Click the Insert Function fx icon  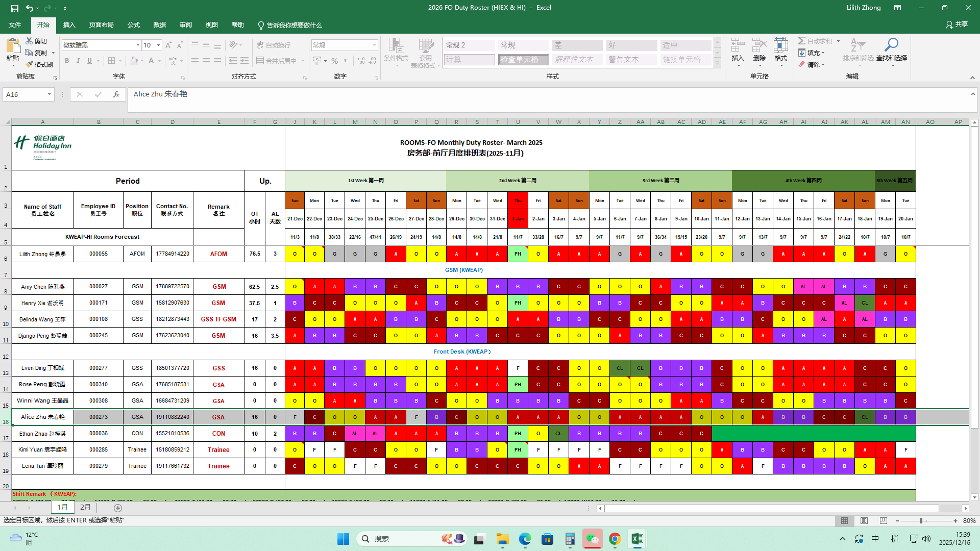click(116, 94)
